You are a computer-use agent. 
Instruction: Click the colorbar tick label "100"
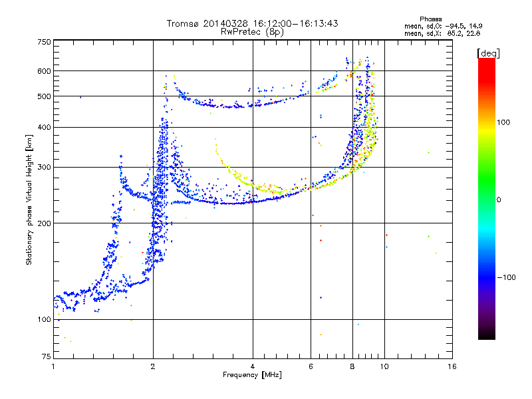coord(503,122)
